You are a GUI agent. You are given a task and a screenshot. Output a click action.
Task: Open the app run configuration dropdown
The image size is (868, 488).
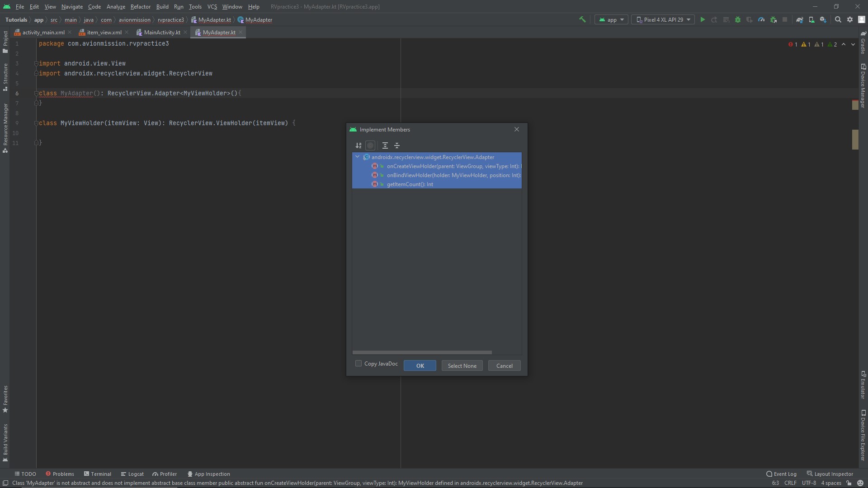[611, 20]
